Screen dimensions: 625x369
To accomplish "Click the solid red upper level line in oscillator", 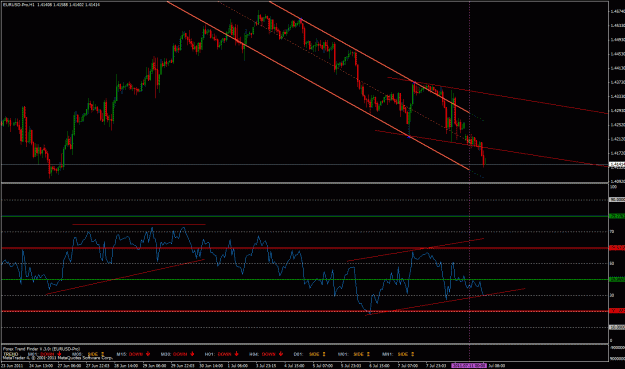I will [305, 248].
